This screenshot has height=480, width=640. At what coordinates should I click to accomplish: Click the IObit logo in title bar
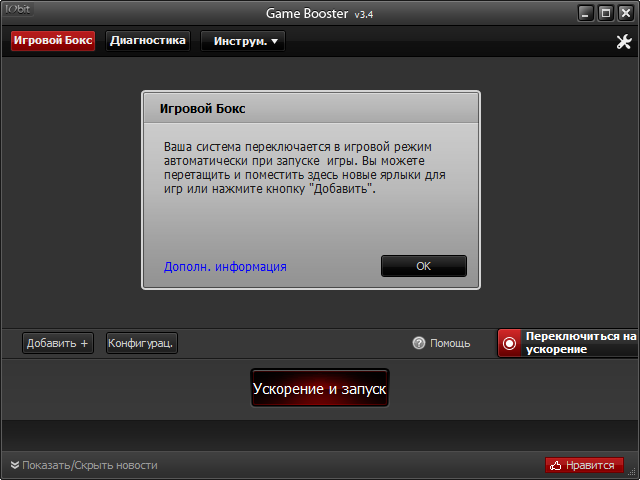point(18,9)
